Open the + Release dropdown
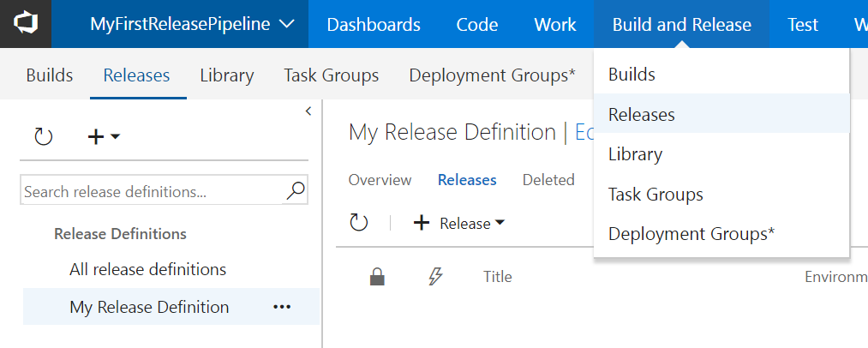868x348 pixels. [x=459, y=223]
